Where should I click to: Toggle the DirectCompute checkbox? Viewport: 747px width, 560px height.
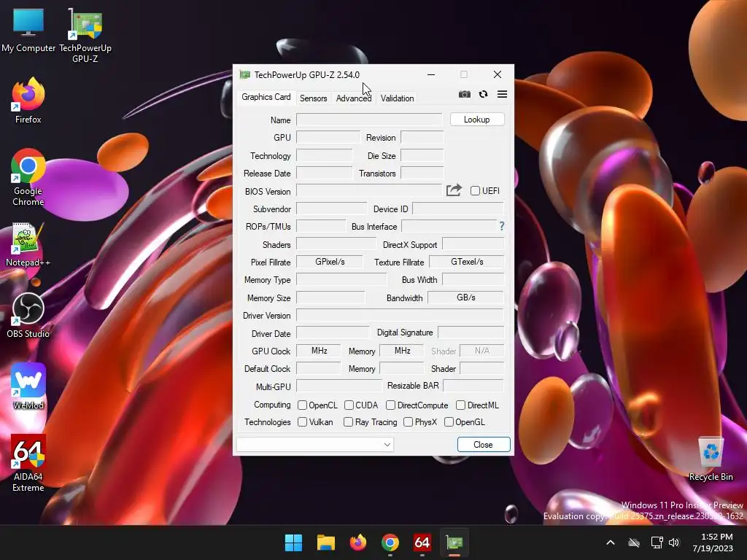[x=391, y=405]
